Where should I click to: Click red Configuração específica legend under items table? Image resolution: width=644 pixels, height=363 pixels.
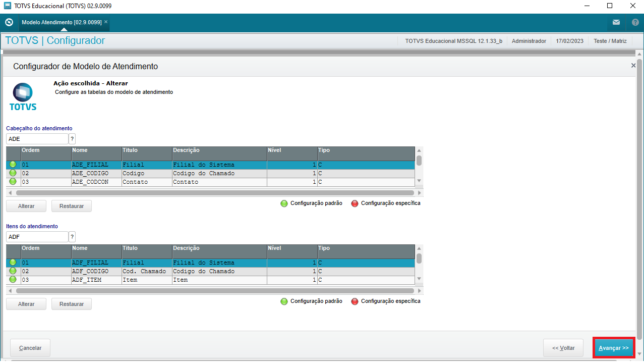[386, 301]
